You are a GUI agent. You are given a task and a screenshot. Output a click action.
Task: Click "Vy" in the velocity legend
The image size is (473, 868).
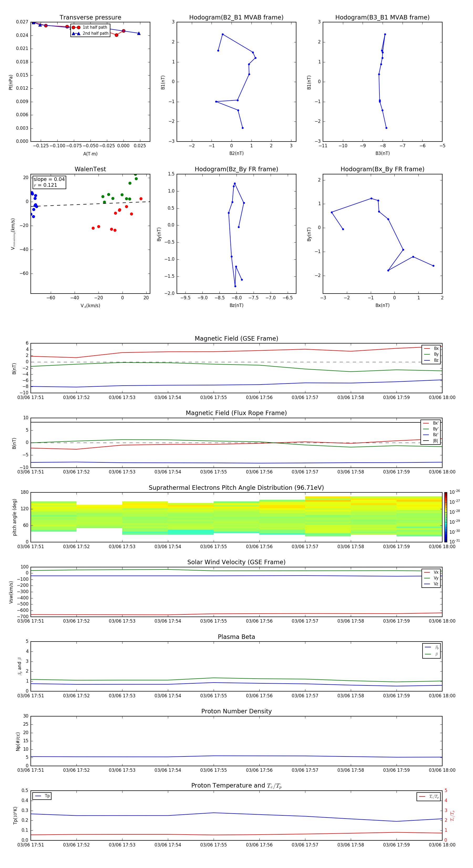click(436, 578)
